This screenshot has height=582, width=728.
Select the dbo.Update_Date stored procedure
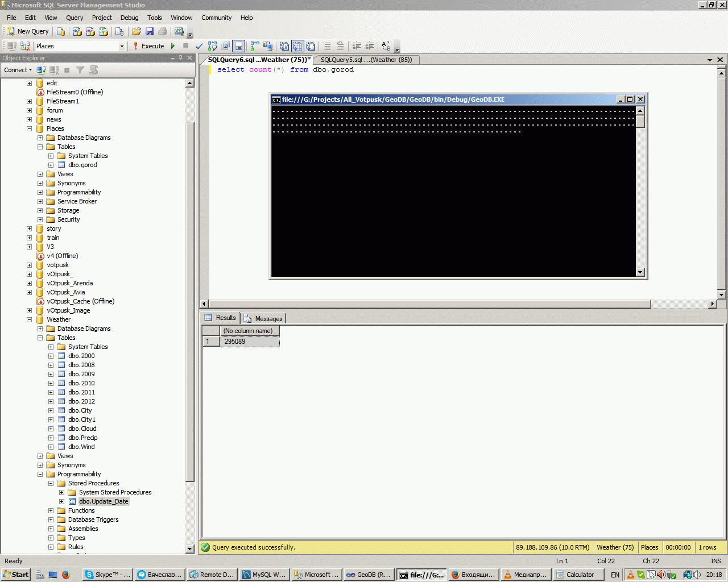pyautogui.click(x=104, y=501)
